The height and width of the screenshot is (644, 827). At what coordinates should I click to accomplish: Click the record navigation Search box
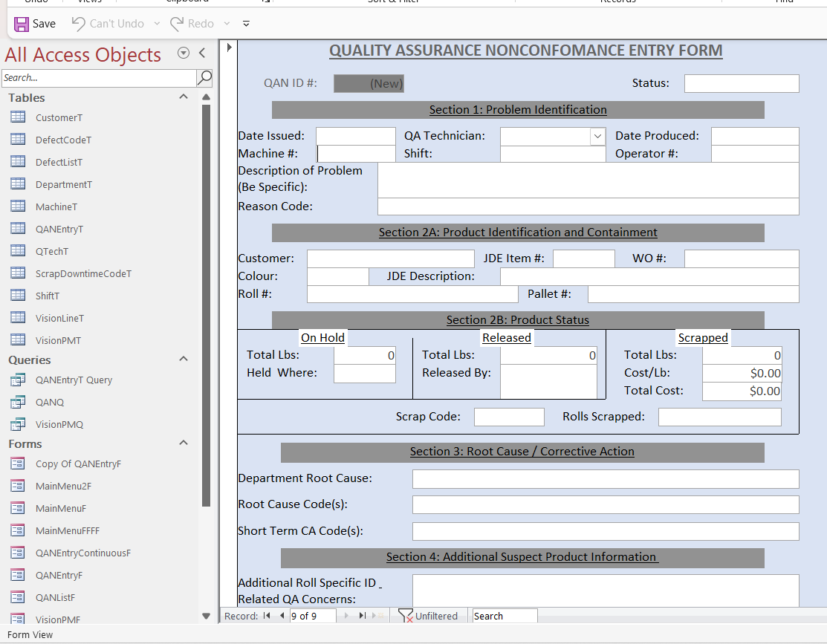(x=505, y=616)
